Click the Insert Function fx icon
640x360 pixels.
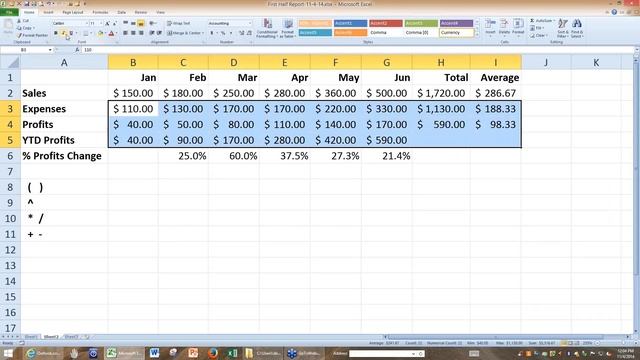[77, 50]
